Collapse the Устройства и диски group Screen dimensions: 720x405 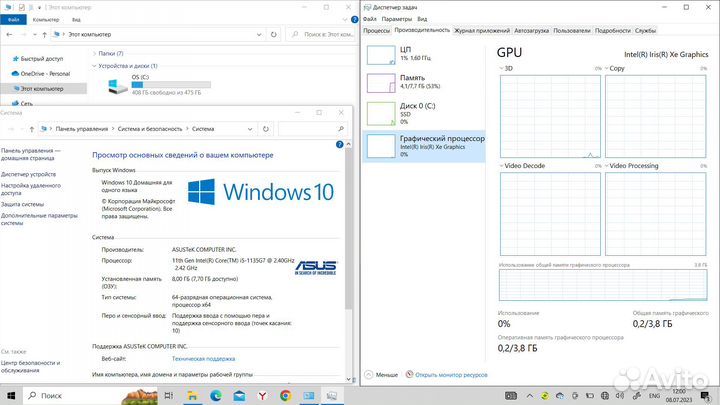96,66
